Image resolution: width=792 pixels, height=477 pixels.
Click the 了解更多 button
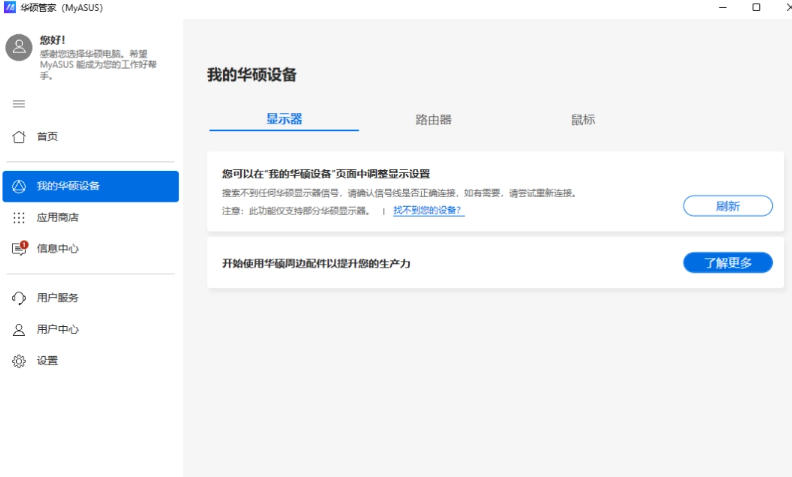pyautogui.click(x=728, y=263)
